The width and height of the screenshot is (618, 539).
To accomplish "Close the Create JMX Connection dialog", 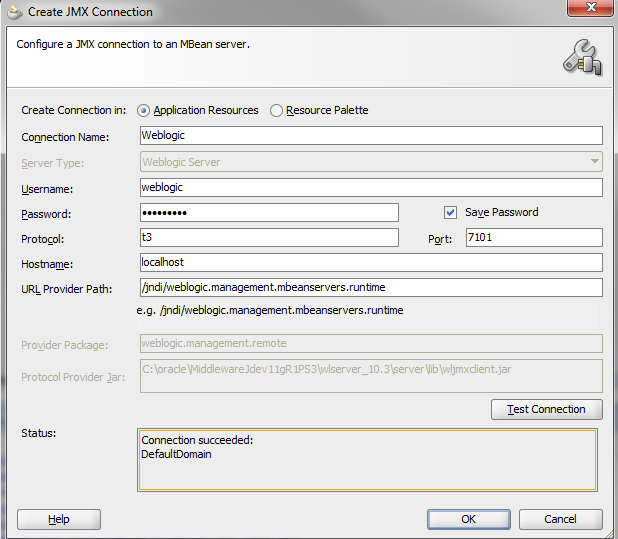I will point(590,7).
